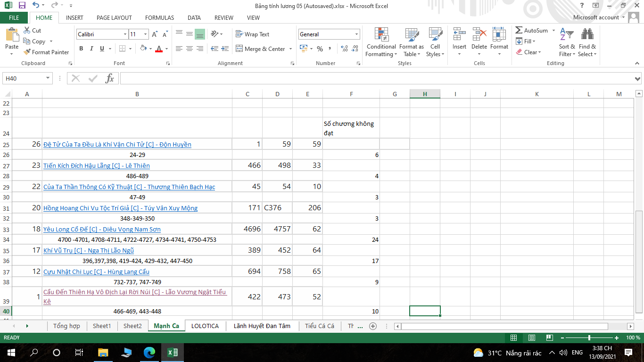Open the Yêu Long Cổ Đế hyperlink
The height and width of the screenshot is (362, 644).
[102, 230]
